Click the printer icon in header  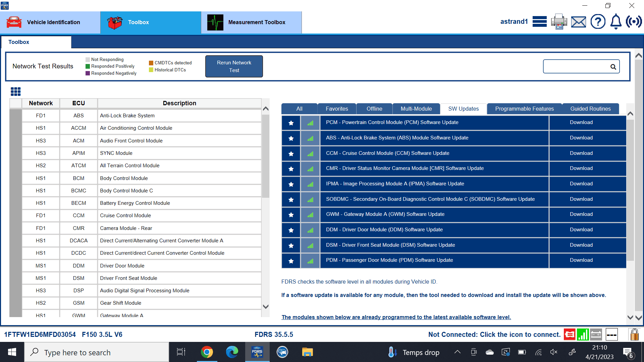point(559,22)
